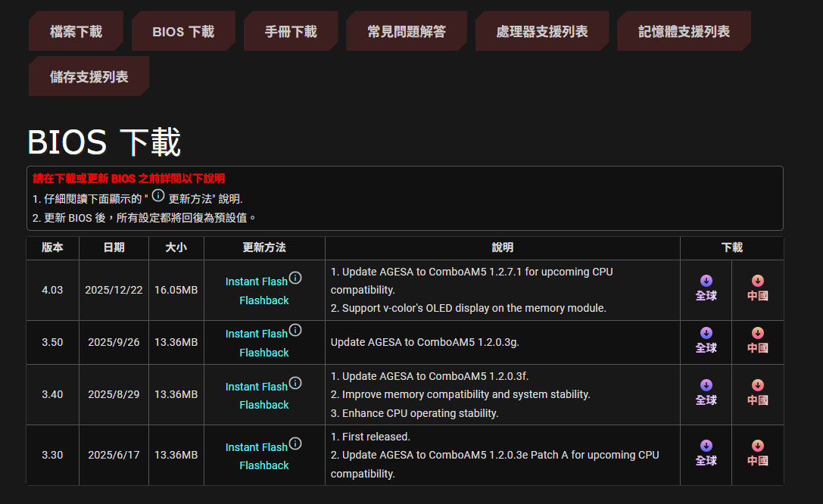The image size is (823, 504).
Task: Open the 記憶體支援列表 tab
Action: point(684,32)
